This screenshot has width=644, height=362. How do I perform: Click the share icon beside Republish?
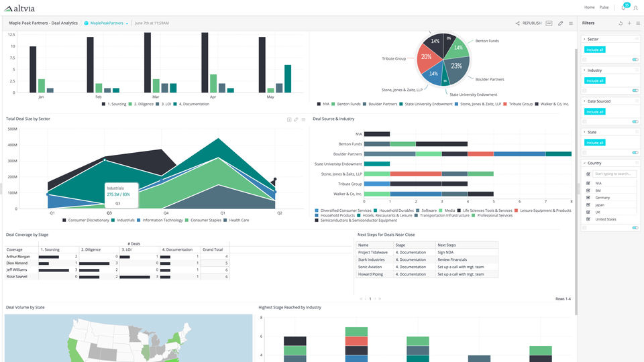tap(517, 23)
